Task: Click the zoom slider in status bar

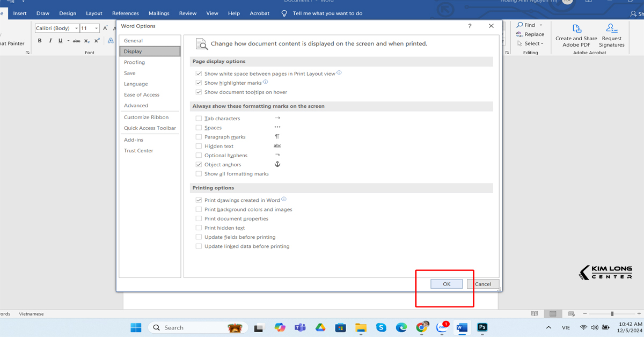Action: tap(612, 314)
